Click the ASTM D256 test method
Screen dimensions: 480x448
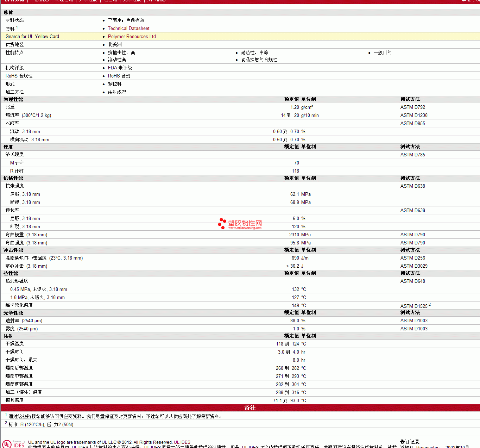pyautogui.click(x=413, y=258)
